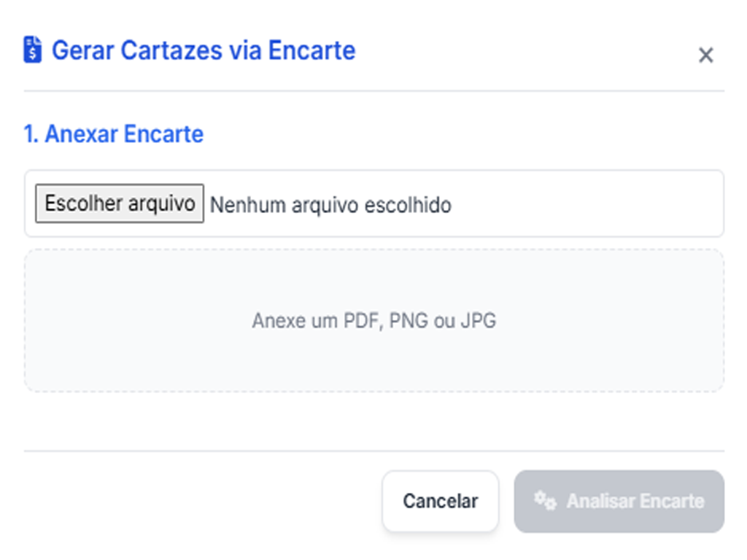Open the file chooser with Escolher arquivo
The height and width of the screenshot is (560, 747).
click(118, 204)
